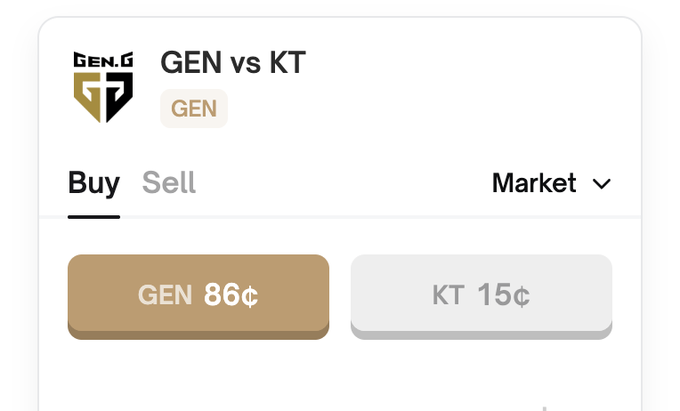Switch to the Sell tab
Viewport: 680px width, 411px height.
pyautogui.click(x=169, y=183)
